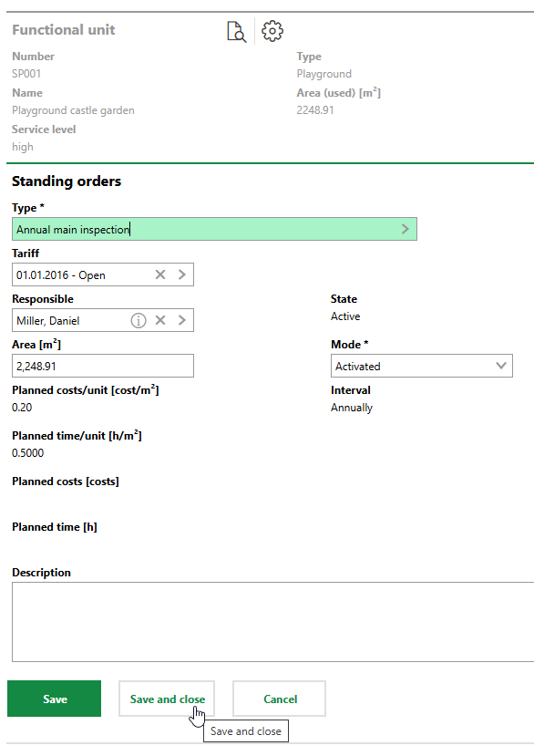Open the Responsible lookup chevron icon

pos(180,319)
